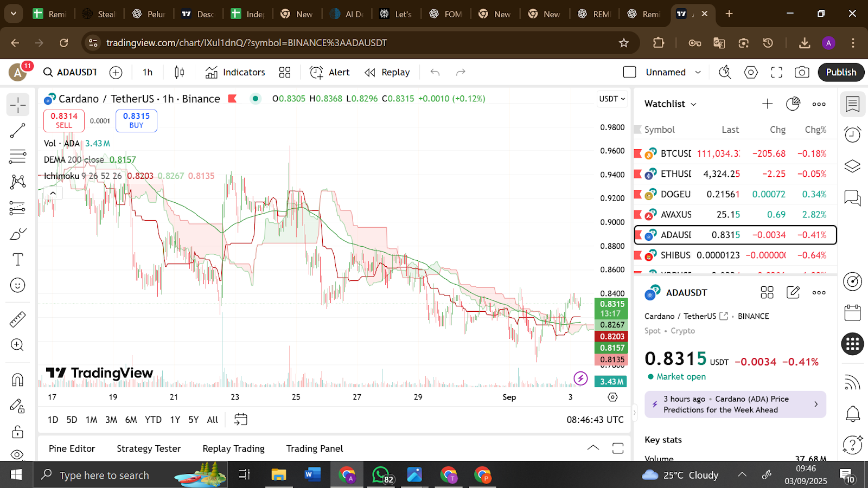Click the Publish button
Image resolution: width=868 pixels, height=488 pixels.
(x=840, y=72)
